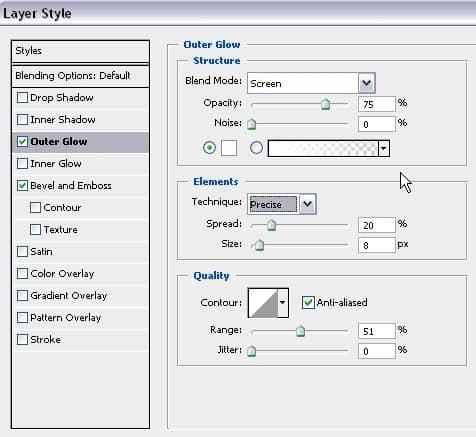Click the white glow color swatch
Viewport: 476px width, 437px height.
tap(229, 148)
